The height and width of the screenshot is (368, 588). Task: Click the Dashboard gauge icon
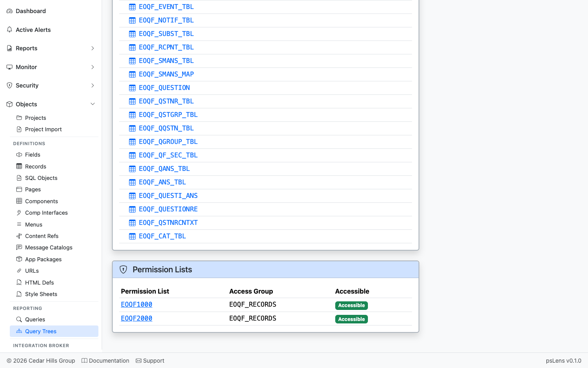(9, 11)
